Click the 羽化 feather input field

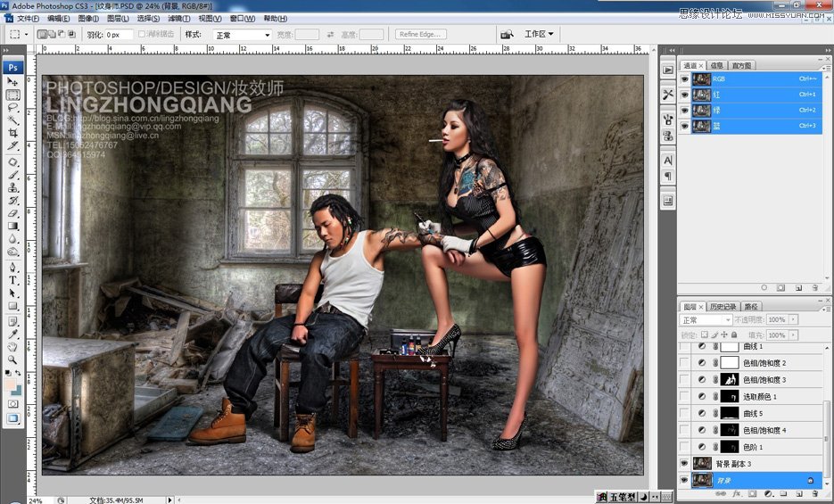119,35
